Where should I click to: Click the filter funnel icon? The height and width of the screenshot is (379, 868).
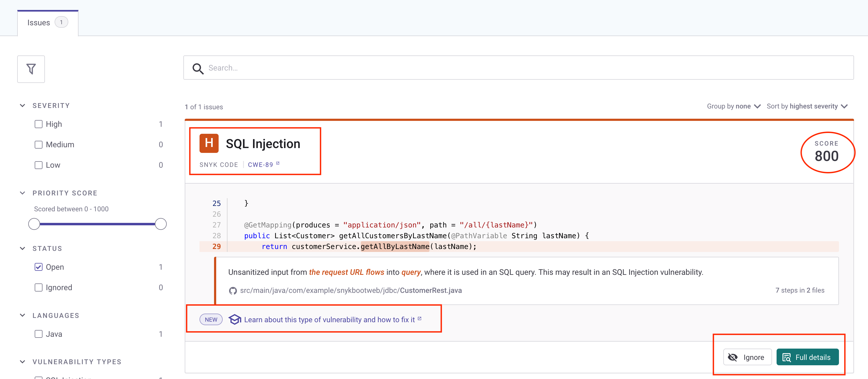click(31, 68)
